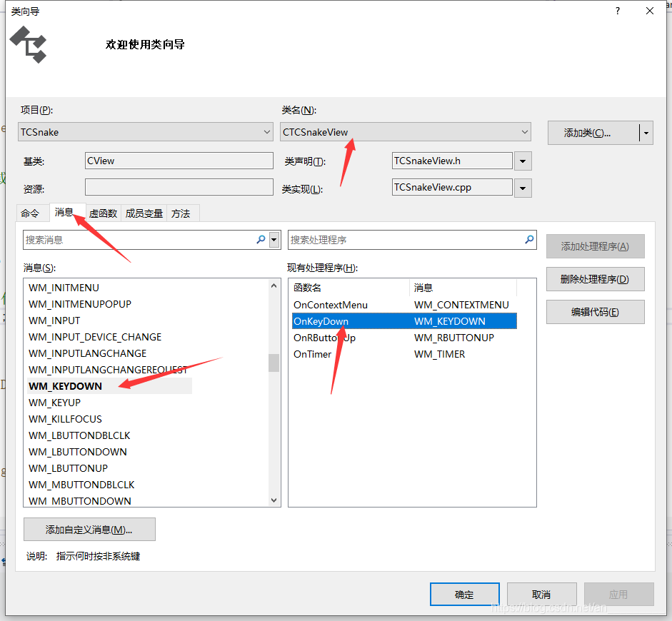Select WM_INPUT in the message list
The image size is (672, 621).
point(54,320)
